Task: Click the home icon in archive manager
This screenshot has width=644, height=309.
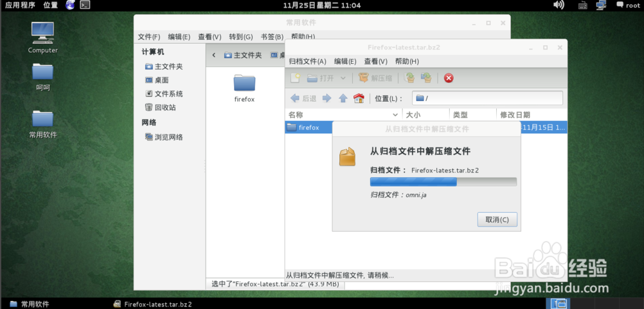Action: 359,98
